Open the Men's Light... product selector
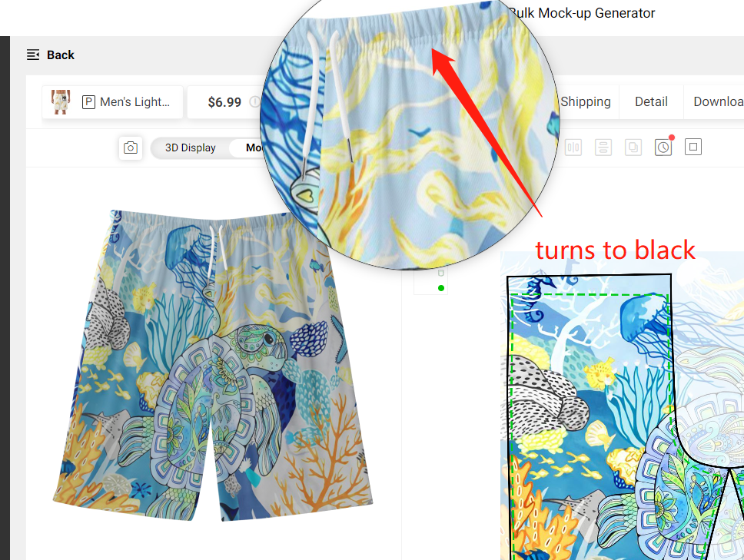This screenshot has width=744, height=560. coord(112,102)
